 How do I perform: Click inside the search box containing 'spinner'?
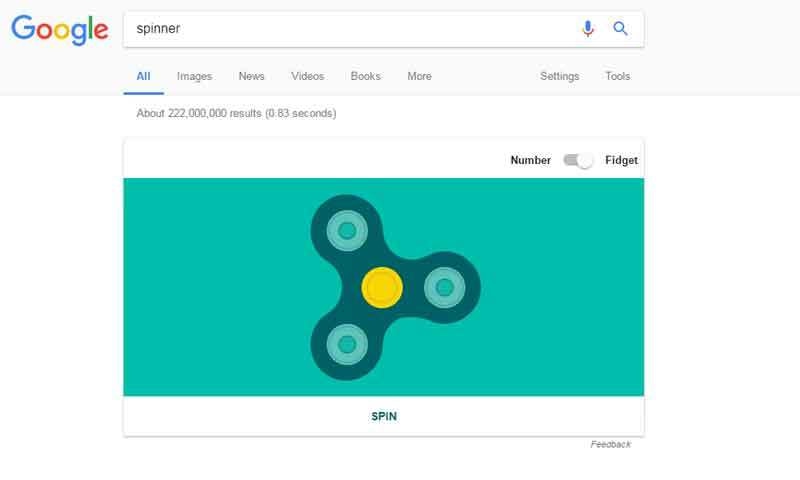point(350,29)
